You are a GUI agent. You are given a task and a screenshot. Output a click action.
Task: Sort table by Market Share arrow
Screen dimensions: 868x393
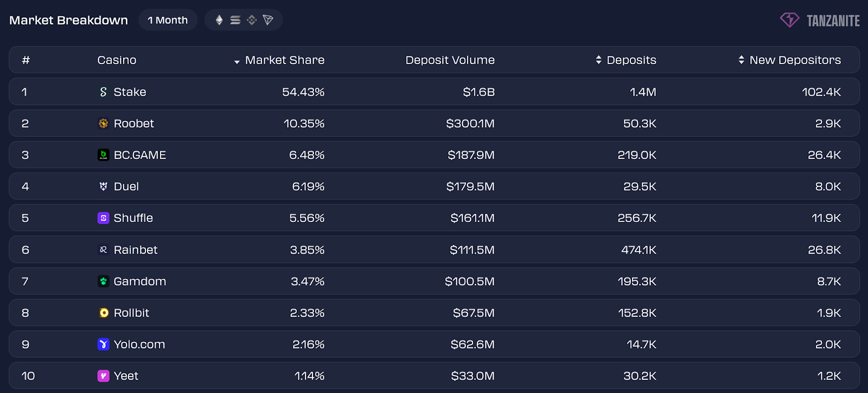point(237,62)
